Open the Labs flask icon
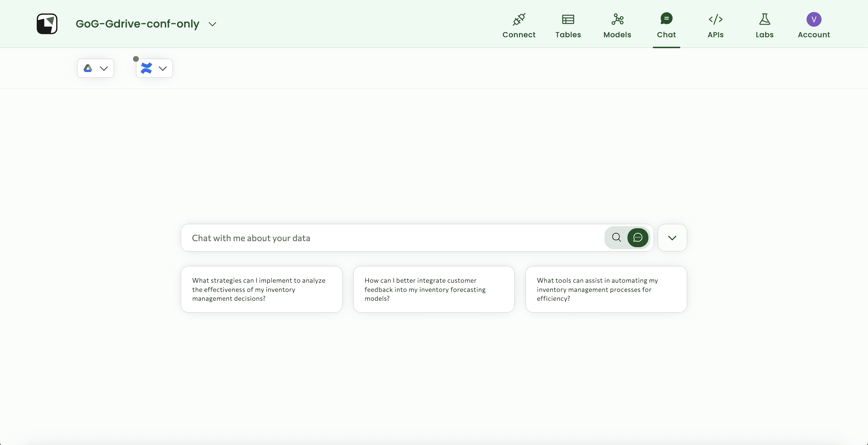Screen dimensions: 868x445 tap(764, 19)
